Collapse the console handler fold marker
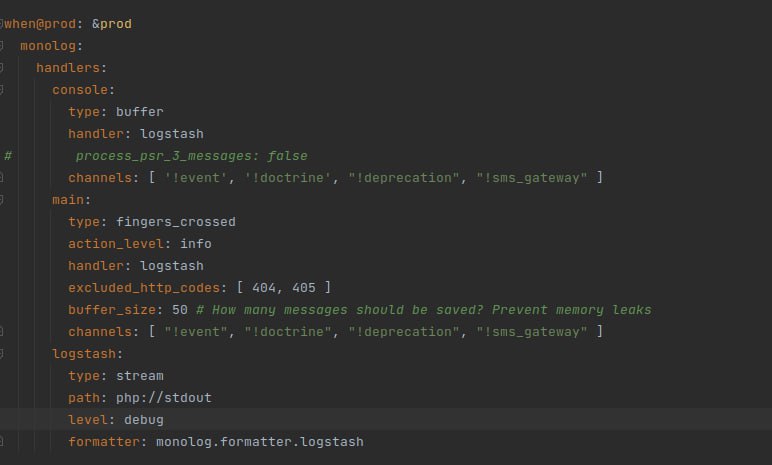The width and height of the screenshot is (772, 465). [1, 90]
